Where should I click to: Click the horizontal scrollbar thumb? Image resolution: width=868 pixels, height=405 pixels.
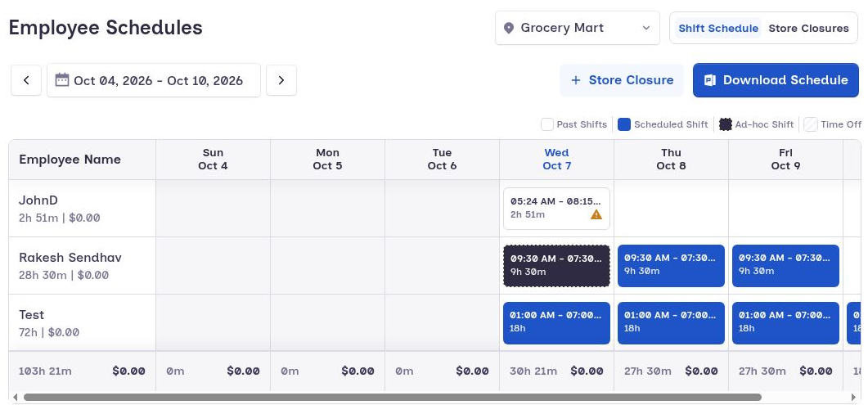(x=393, y=398)
